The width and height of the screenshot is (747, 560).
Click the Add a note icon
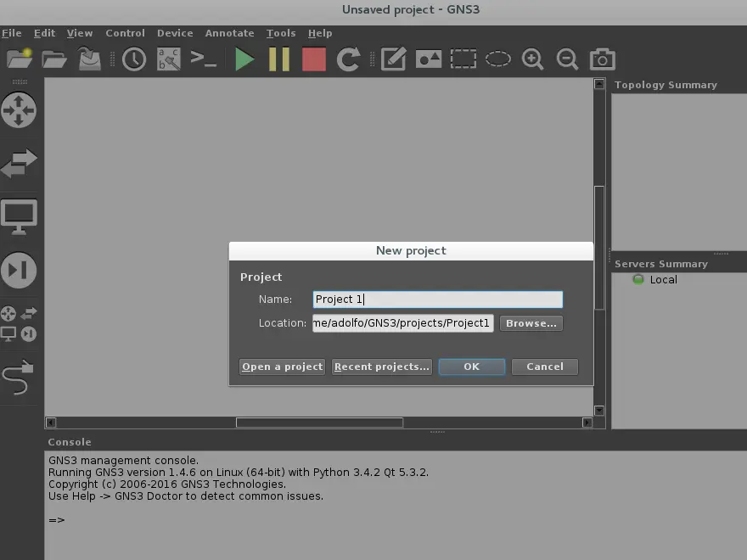coord(394,59)
